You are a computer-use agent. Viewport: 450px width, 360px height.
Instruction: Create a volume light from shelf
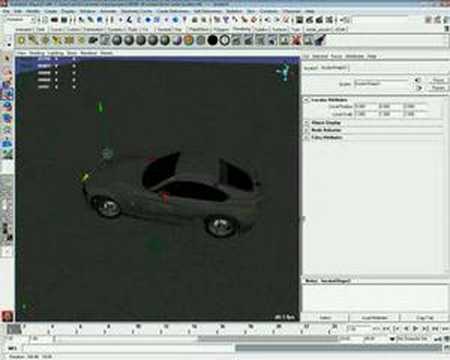coord(81,40)
